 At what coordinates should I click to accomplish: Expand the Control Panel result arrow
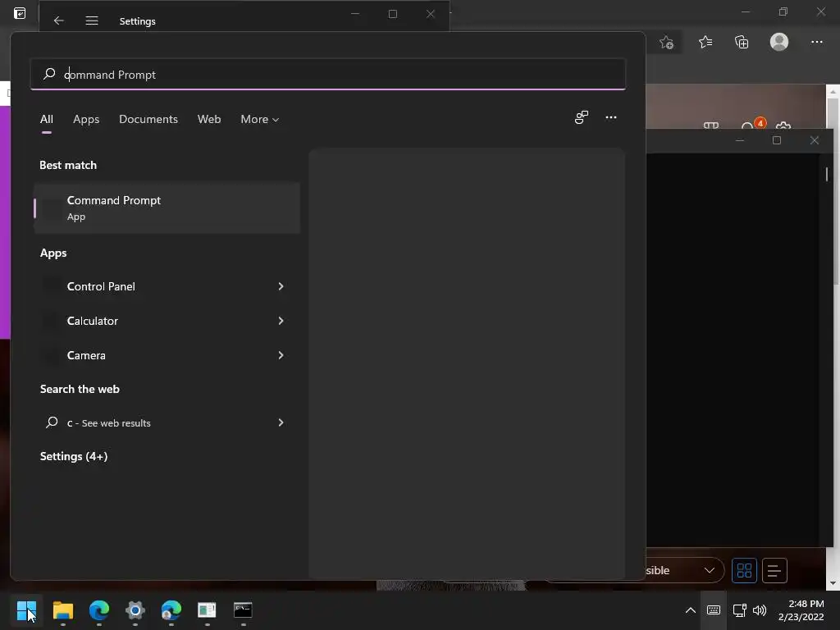point(281,286)
